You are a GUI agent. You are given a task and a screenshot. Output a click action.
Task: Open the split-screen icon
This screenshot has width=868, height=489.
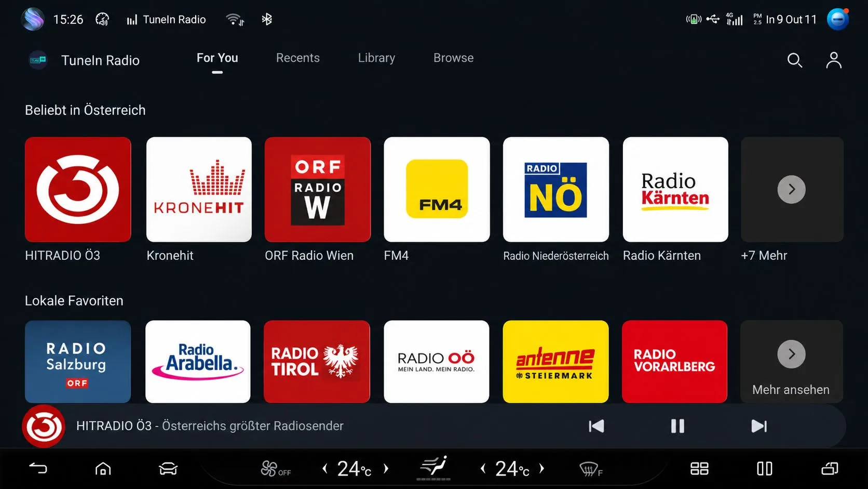pyautogui.click(x=765, y=469)
